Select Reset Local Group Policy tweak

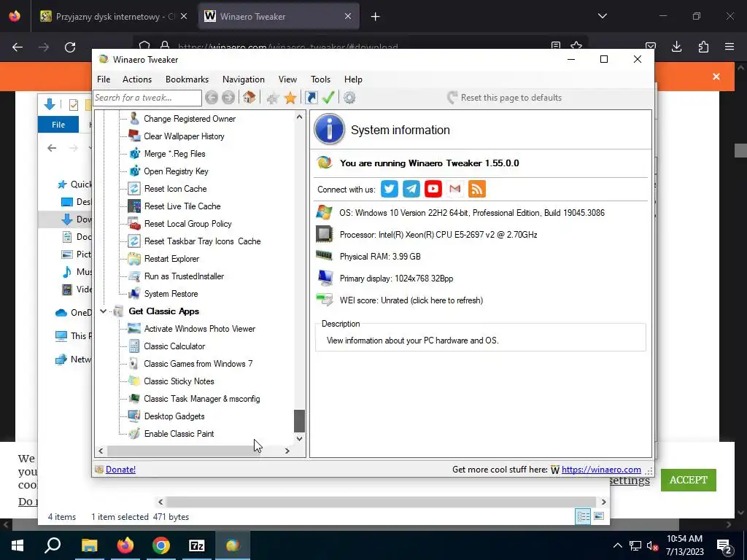(x=187, y=224)
